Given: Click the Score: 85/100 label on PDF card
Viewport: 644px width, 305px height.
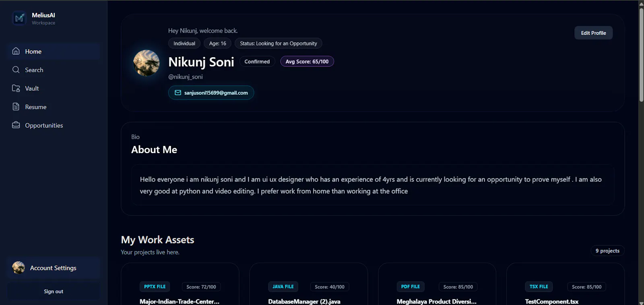Looking at the screenshot, I should pyautogui.click(x=458, y=287).
